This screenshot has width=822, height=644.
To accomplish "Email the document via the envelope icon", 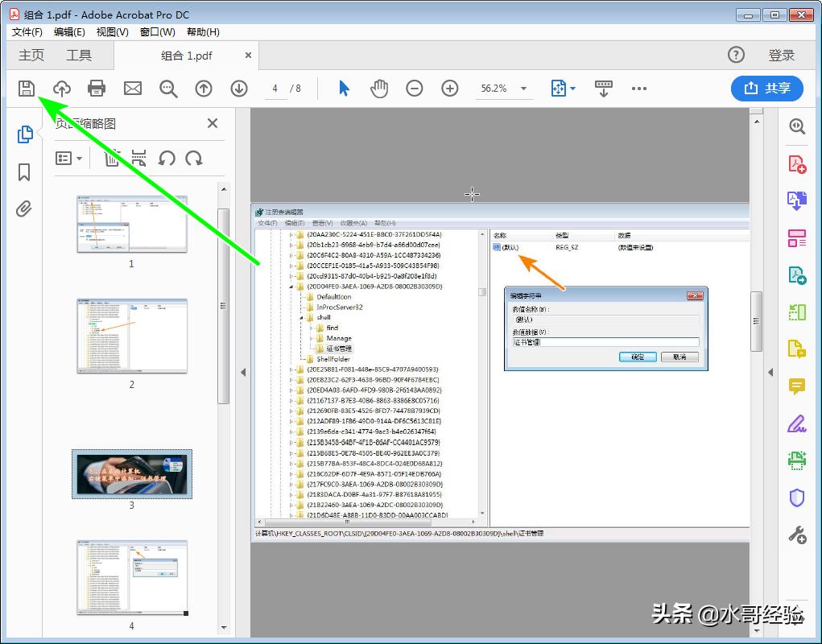I will 132,89.
